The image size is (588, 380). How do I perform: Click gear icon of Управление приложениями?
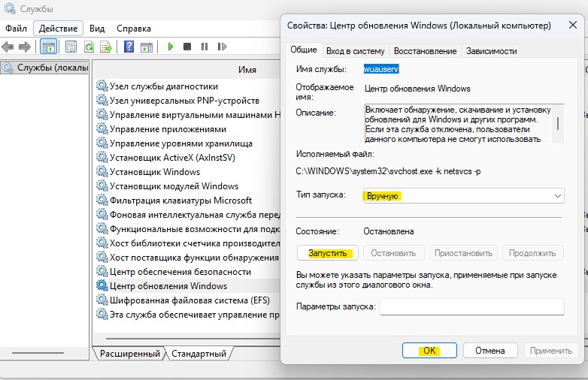(x=102, y=128)
